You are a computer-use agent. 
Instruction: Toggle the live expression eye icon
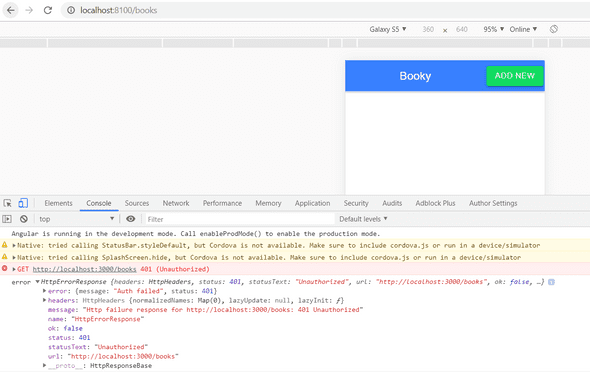(x=130, y=219)
